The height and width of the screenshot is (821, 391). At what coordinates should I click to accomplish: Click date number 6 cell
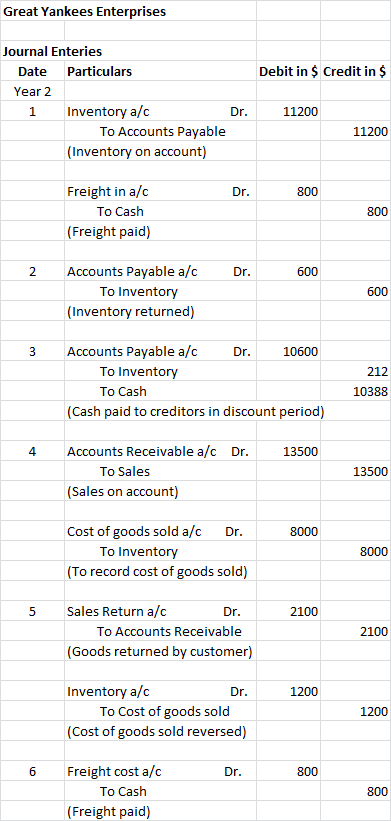coord(32,772)
